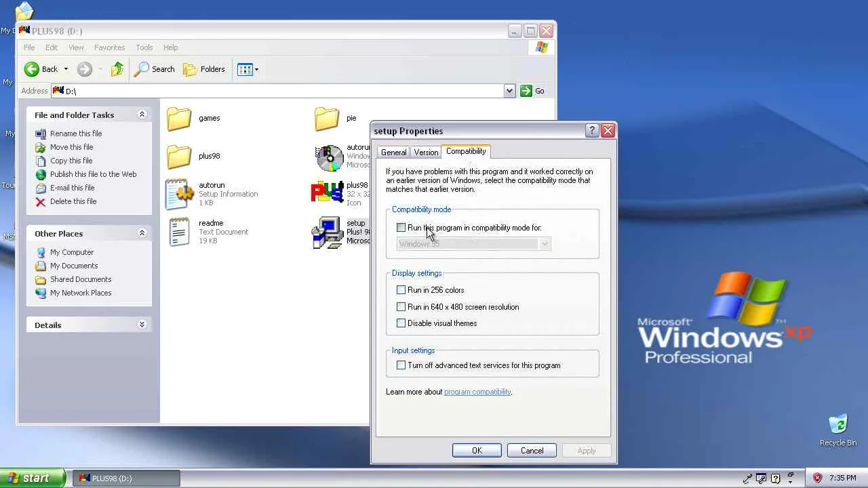The image size is (868, 488).
Task: Expand the Address bar dropdown
Action: (x=509, y=91)
